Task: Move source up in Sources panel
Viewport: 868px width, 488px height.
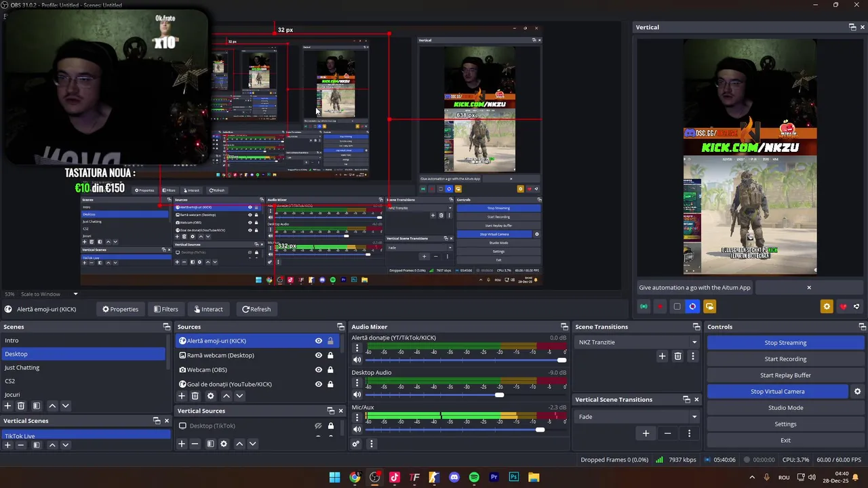Action: pos(226,396)
